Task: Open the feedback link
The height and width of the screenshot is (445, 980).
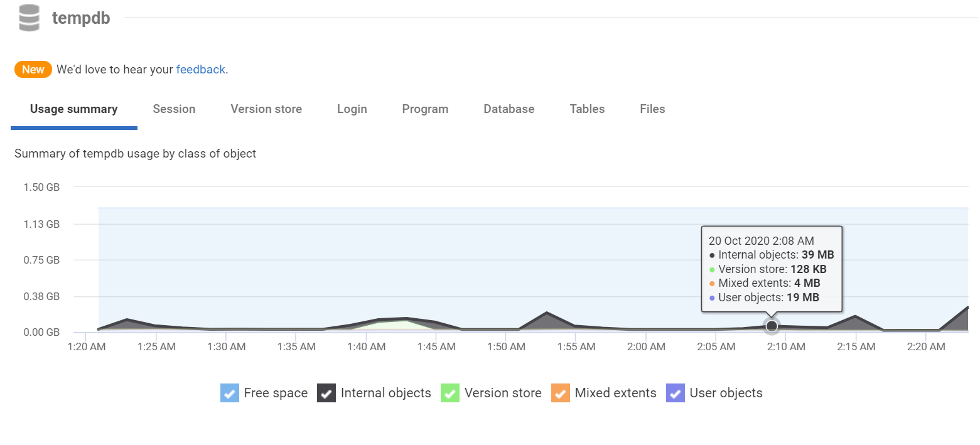Action: tap(200, 70)
